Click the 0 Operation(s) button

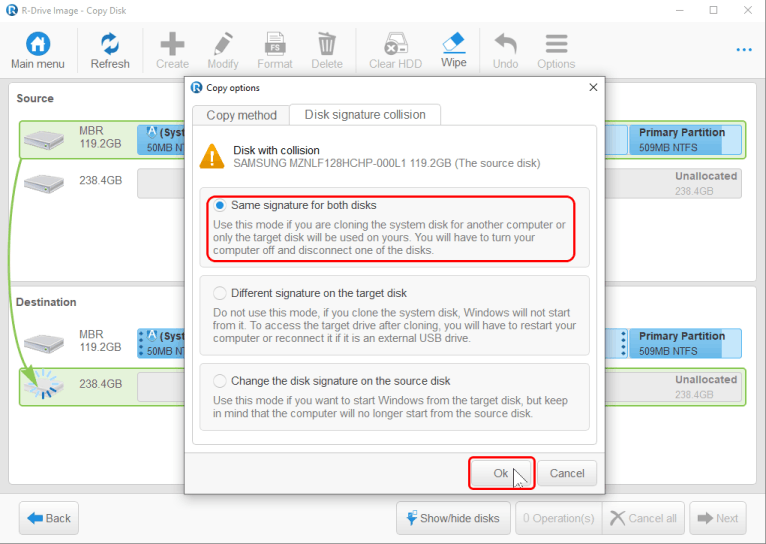[x=559, y=518]
